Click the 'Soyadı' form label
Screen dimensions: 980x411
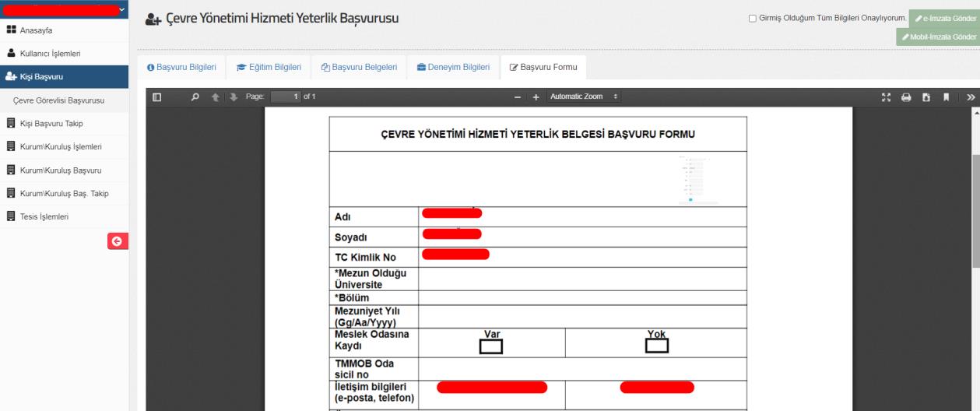350,237
